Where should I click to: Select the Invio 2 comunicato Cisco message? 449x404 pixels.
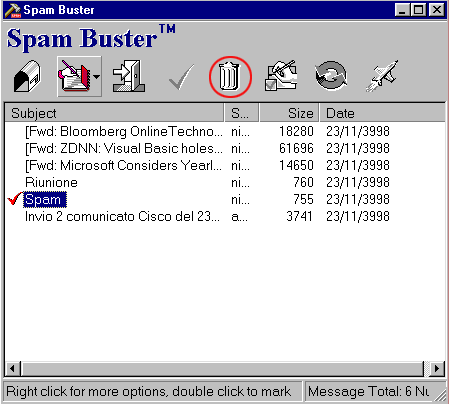[122, 216]
